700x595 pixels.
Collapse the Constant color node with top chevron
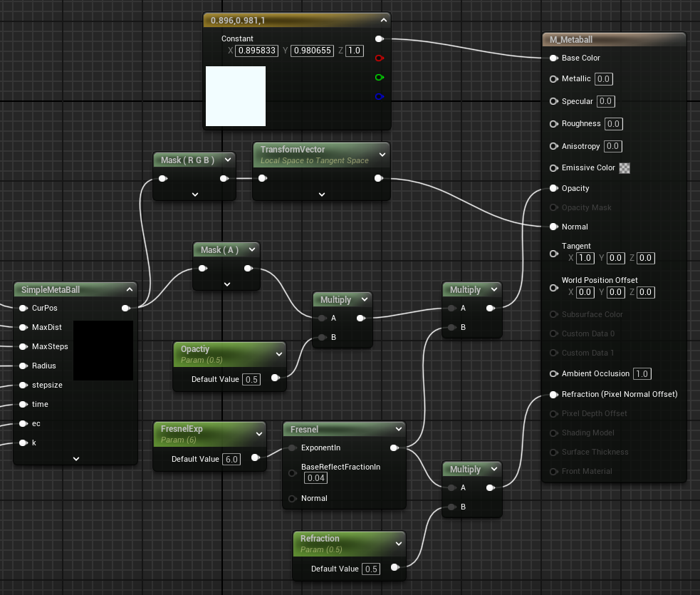coord(383,21)
